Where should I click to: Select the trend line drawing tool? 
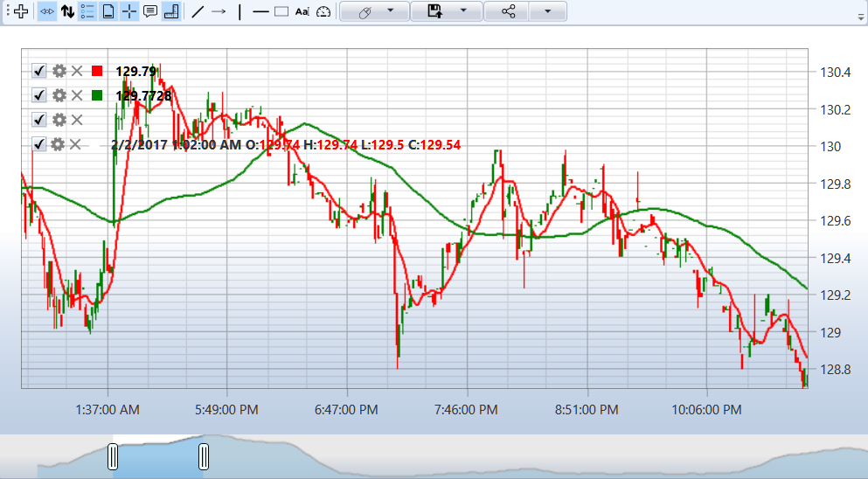click(x=198, y=11)
